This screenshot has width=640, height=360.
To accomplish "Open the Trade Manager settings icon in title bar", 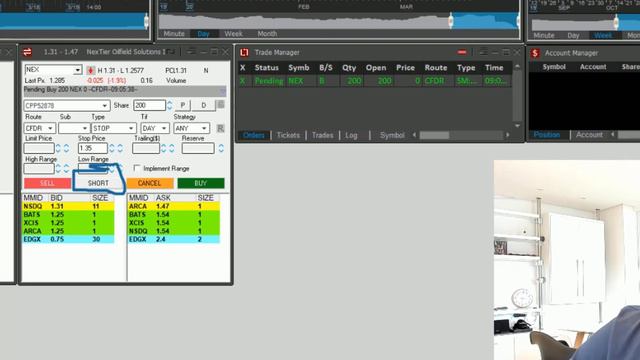I will click(x=483, y=52).
